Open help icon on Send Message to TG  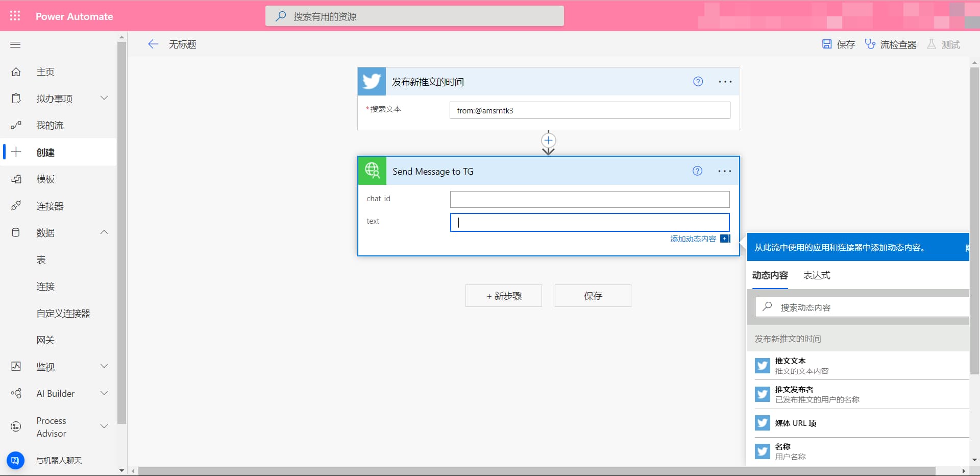click(x=697, y=171)
